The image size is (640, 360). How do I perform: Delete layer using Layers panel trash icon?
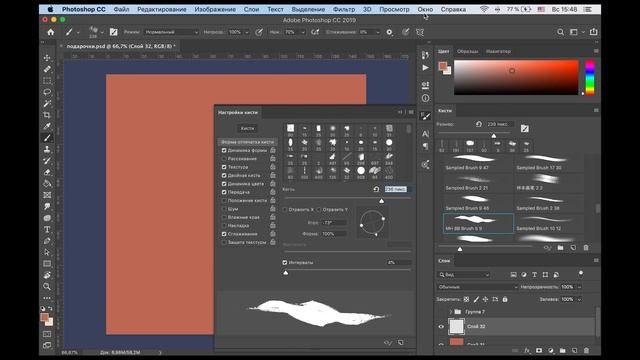tap(587, 351)
